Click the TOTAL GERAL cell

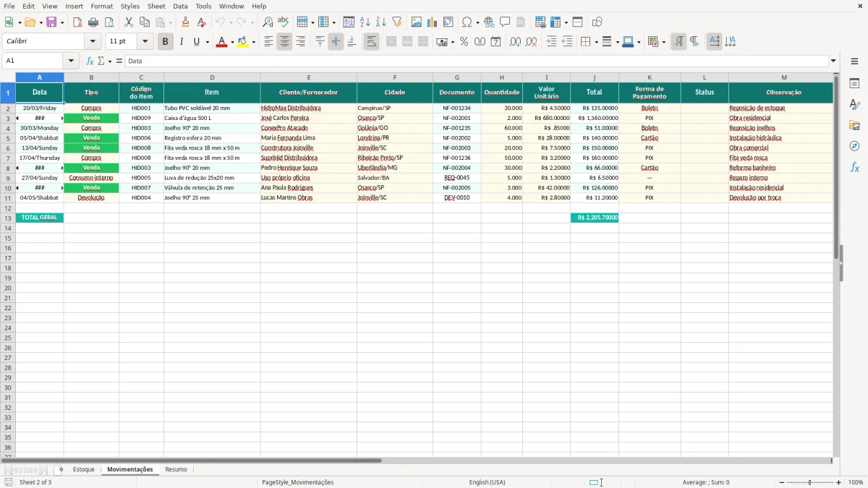coord(40,218)
